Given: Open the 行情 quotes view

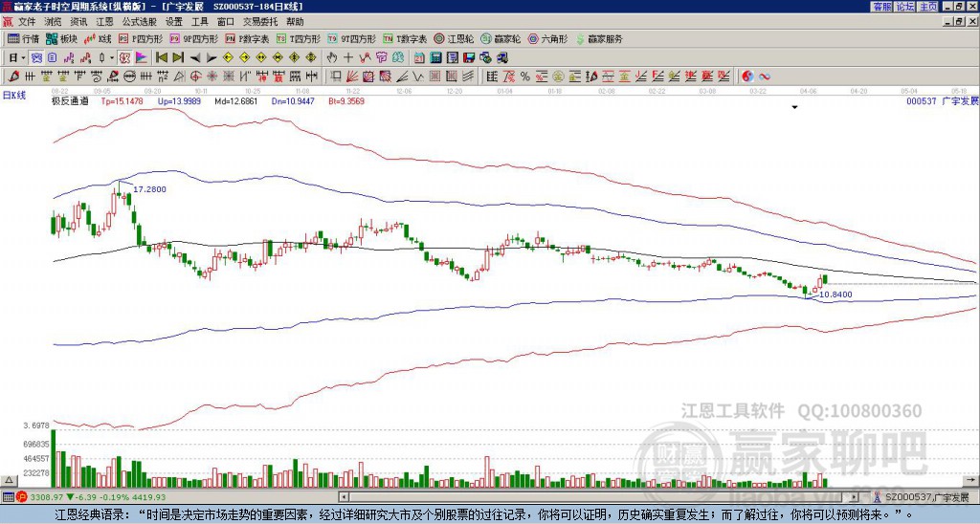Looking at the screenshot, I should 24,39.
